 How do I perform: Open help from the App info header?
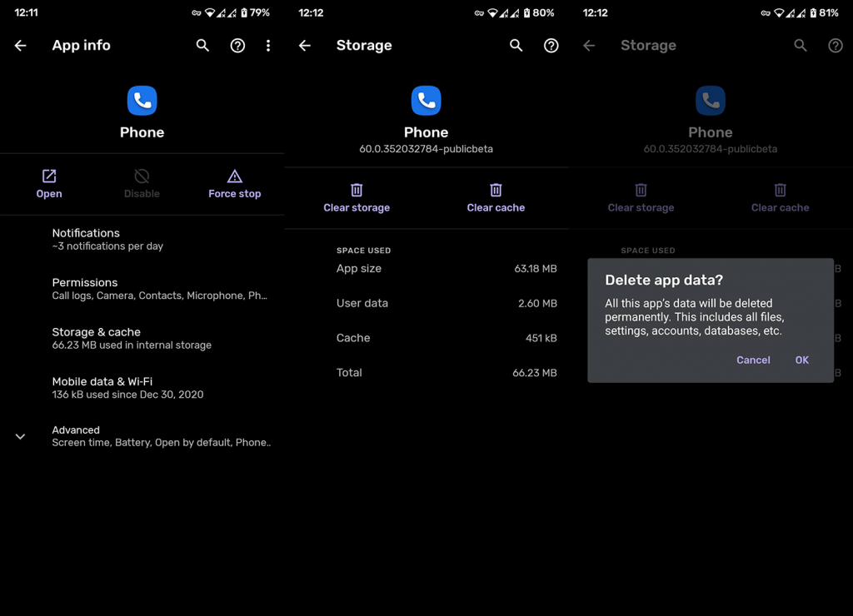tap(237, 46)
